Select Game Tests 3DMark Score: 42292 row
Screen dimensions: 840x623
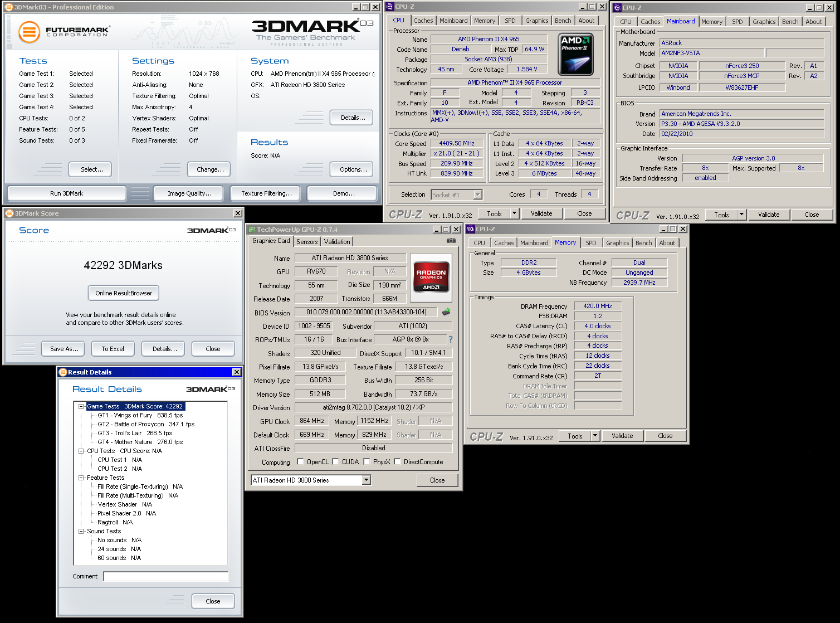[134, 406]
